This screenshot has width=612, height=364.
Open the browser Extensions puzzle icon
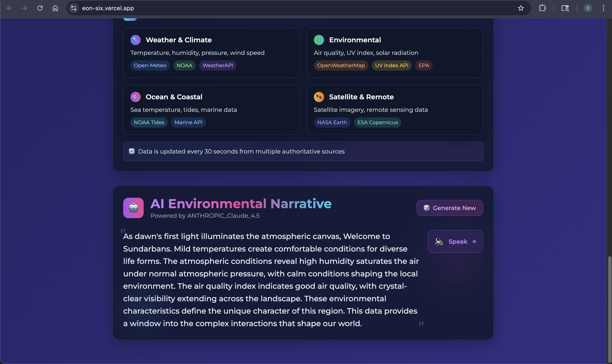click(x=542, y=8)
